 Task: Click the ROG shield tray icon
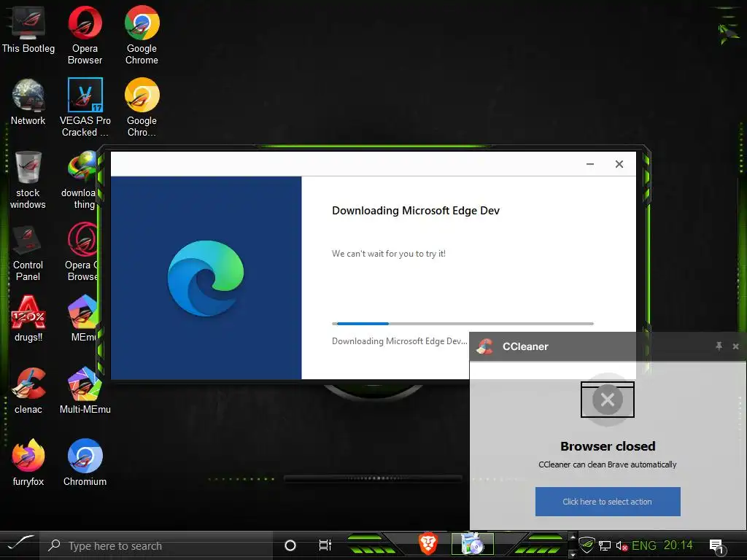(x=587, y=545)
